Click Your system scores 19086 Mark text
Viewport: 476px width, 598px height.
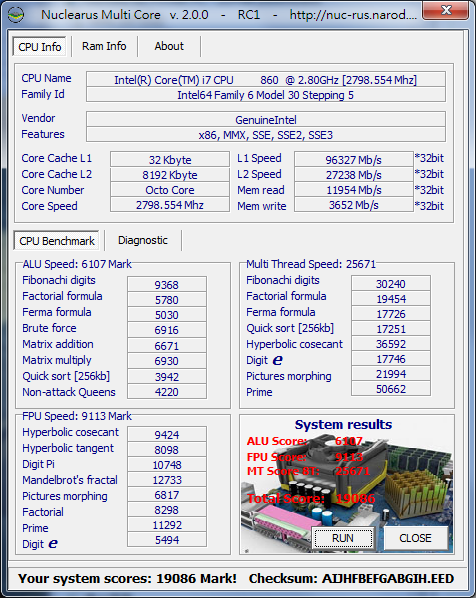(127, 579)
